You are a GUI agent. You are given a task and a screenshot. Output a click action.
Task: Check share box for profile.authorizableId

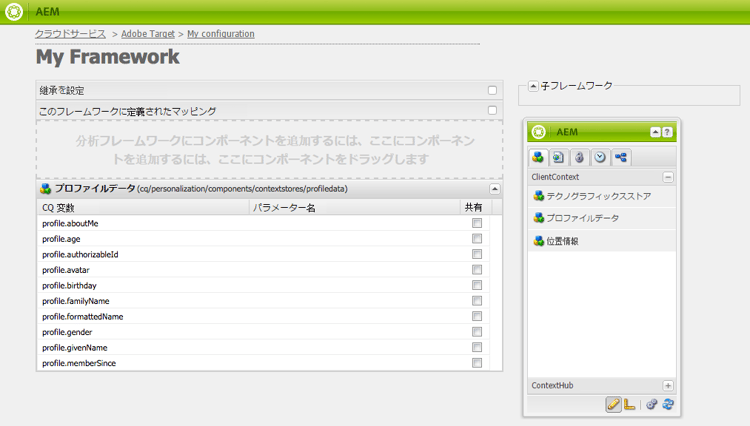pyautogui.click(x=477, y=254)
